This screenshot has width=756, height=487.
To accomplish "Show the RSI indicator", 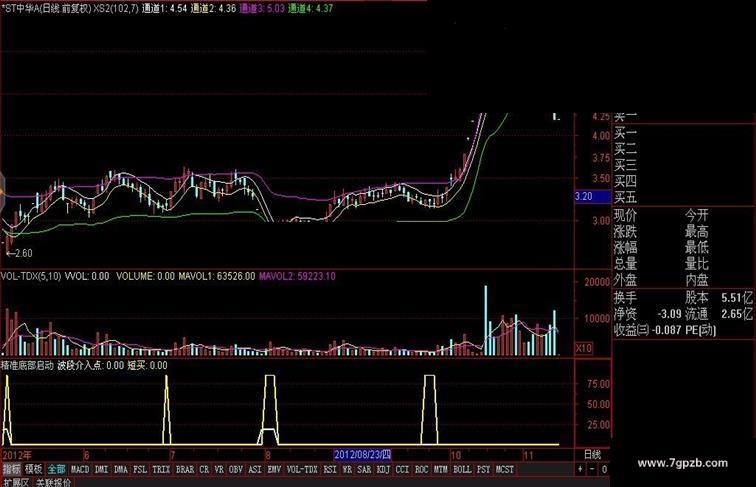I will (330, 469).
